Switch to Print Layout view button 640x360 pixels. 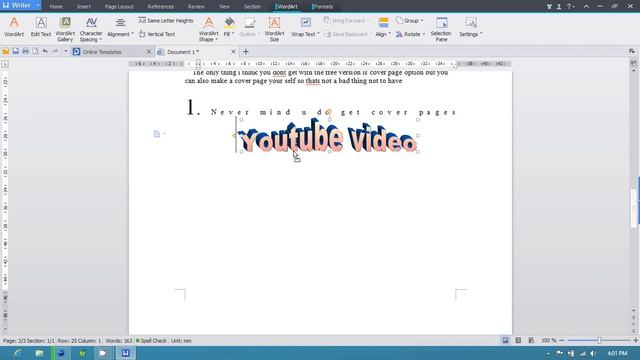click(x=505, y=340)
